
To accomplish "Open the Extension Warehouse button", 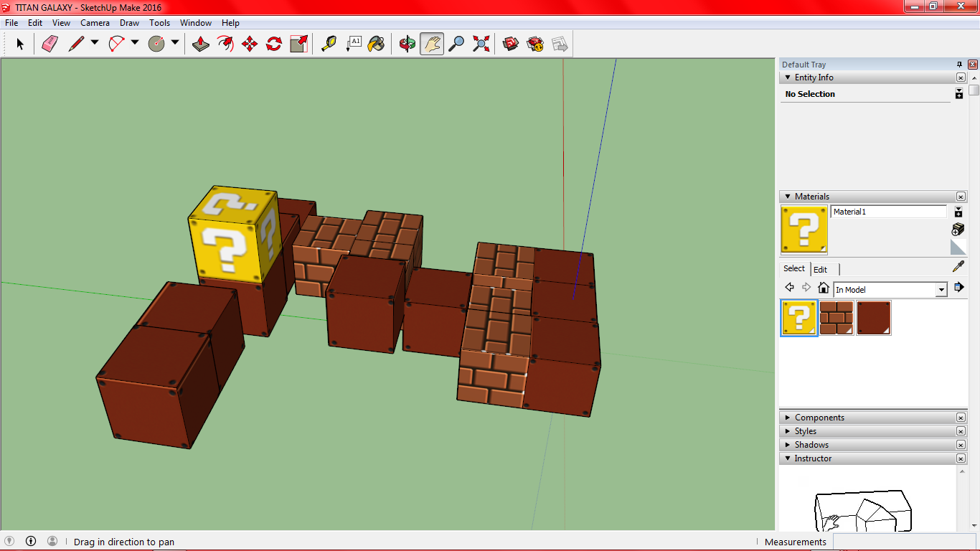I will [x=535, y=44].
